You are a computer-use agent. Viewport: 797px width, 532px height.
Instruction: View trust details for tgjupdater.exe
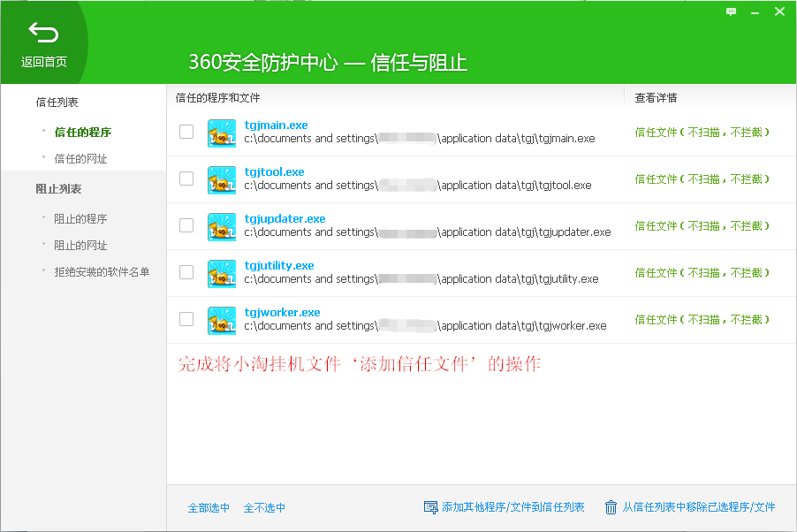click(x=702, y=226)
